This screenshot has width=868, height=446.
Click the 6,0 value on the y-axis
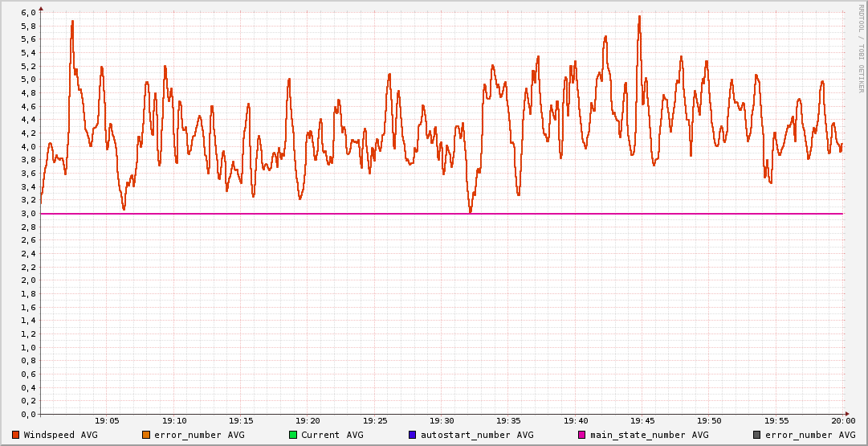(27, 13)
